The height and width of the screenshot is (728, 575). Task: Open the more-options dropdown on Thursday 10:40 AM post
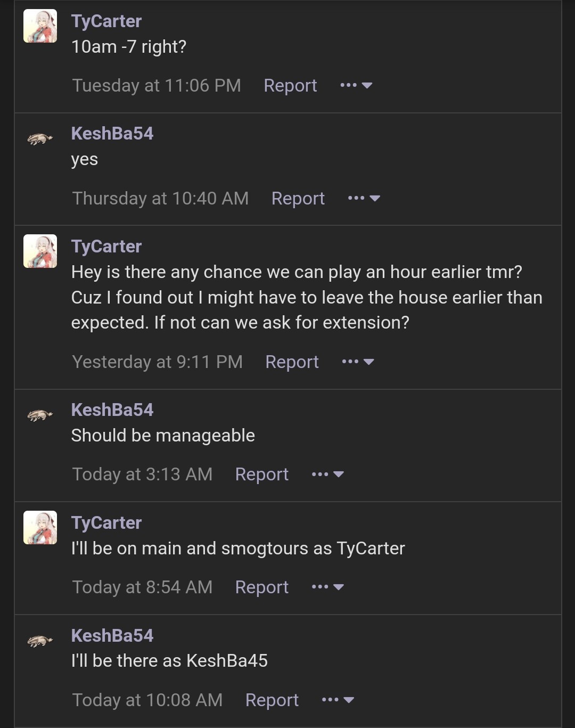point(364,198)
